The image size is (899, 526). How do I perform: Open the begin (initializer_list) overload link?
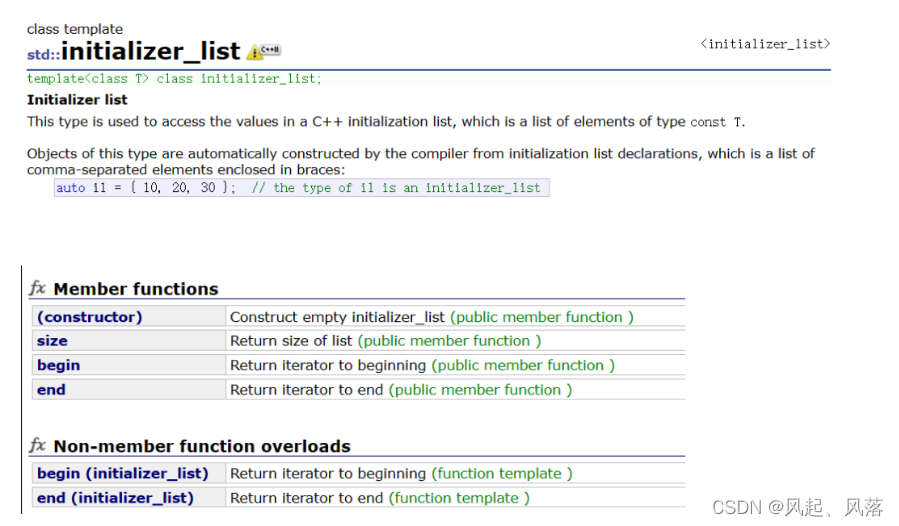pos(123,474)
